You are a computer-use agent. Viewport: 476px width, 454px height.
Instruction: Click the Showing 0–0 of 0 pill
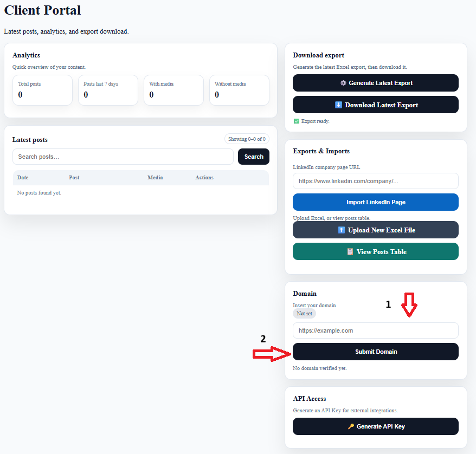247,139
